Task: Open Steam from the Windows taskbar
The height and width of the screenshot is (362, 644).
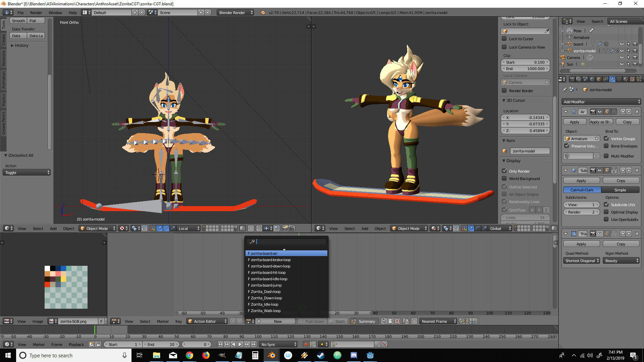Action: (x=321, y=355)
